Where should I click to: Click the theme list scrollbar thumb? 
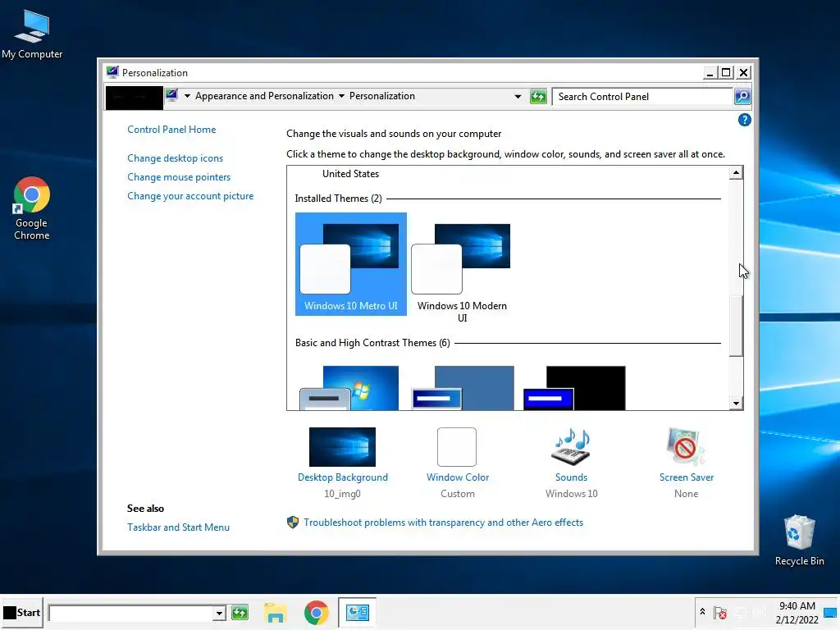(x=736, y=326)
